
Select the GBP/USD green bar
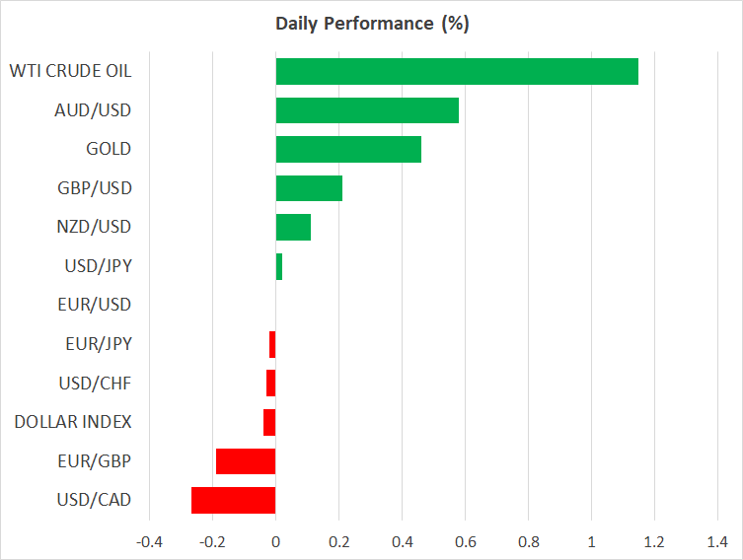[x=309, y=188]
